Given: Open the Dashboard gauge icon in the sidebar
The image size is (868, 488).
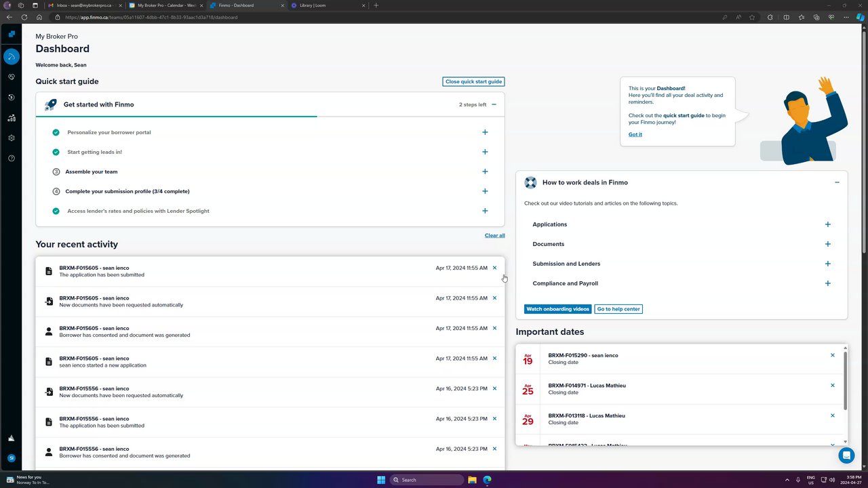Looking at the screenshot, I should pos(11,56).
